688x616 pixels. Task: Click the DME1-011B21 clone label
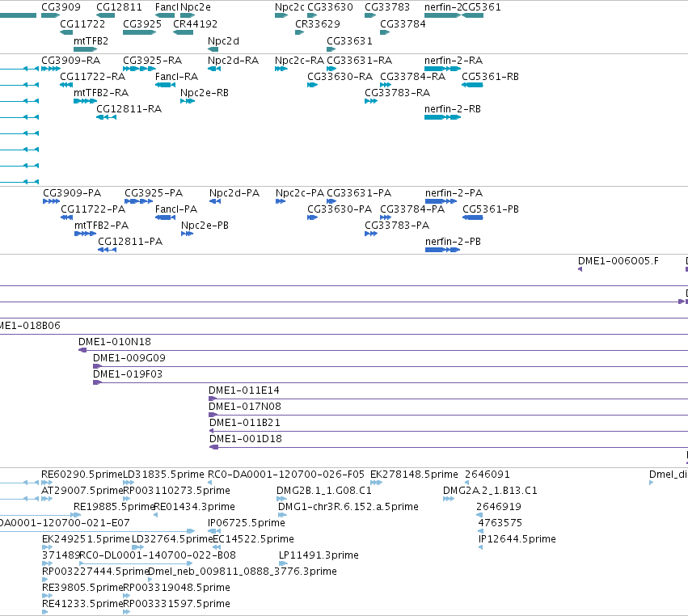245,424
